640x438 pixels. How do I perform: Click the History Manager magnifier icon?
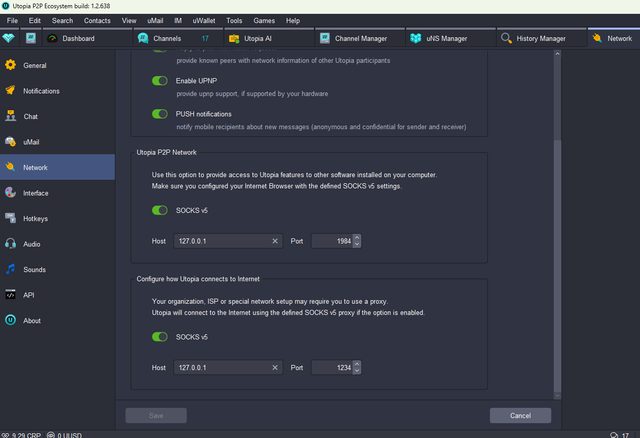pos(506,38)
